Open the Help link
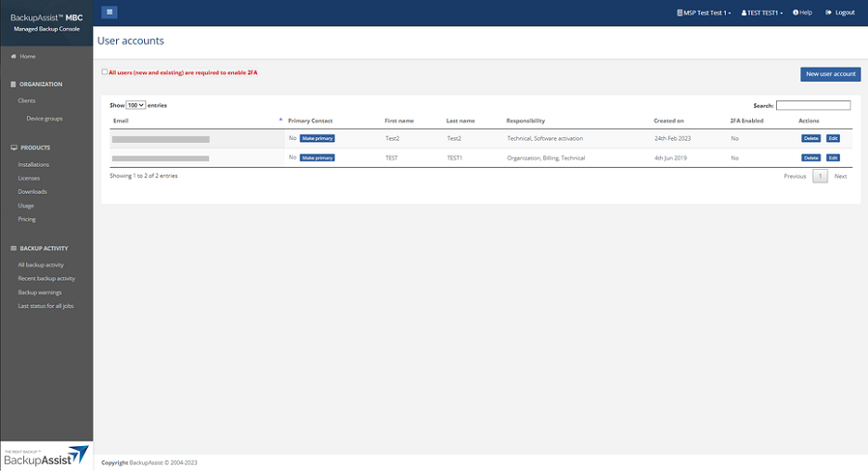This screenshot has width=868, height=473. (x=802, y=13)
